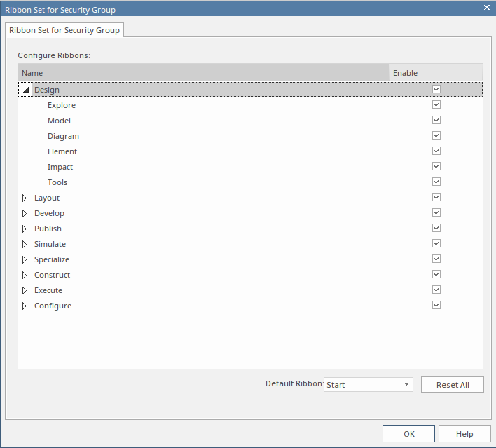Close the dialog with the X button
Viewport: 496px width, 448px height.
pyautogui.click(x=487, y=7)
